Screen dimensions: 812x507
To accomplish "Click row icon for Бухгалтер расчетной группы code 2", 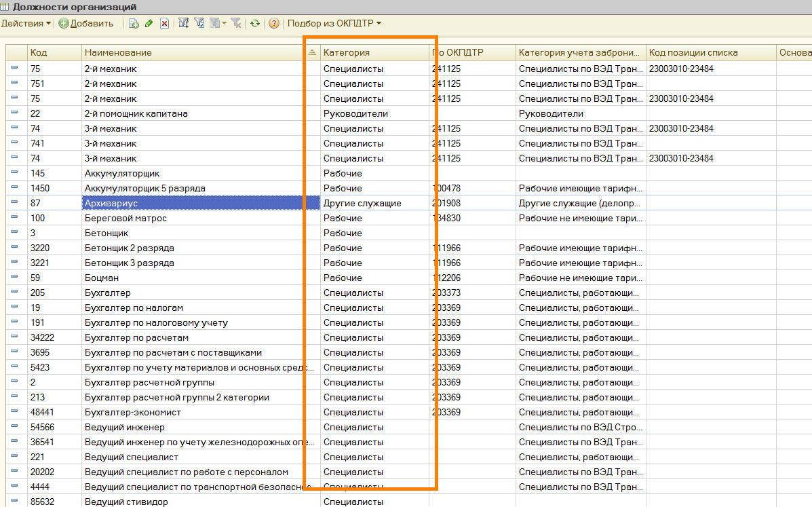I will 14,381.
